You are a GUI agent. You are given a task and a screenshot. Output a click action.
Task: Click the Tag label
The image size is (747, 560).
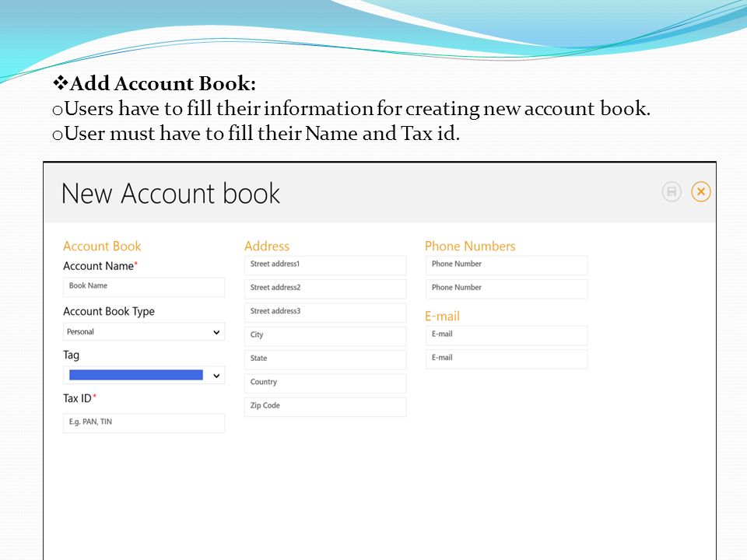coord(71,355)
